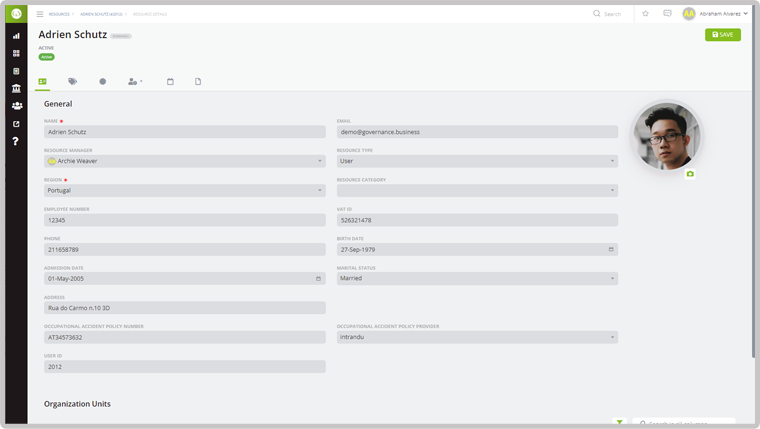Open the Birth Date calendar picker
The height and width of the screenshot is (429, 760).
click(611, 249)
